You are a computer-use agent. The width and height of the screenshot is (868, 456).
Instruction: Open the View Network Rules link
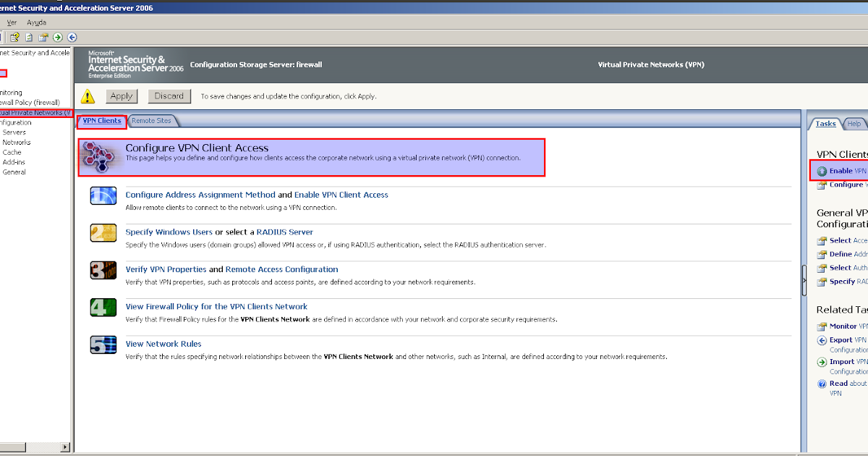coord(163,344)
